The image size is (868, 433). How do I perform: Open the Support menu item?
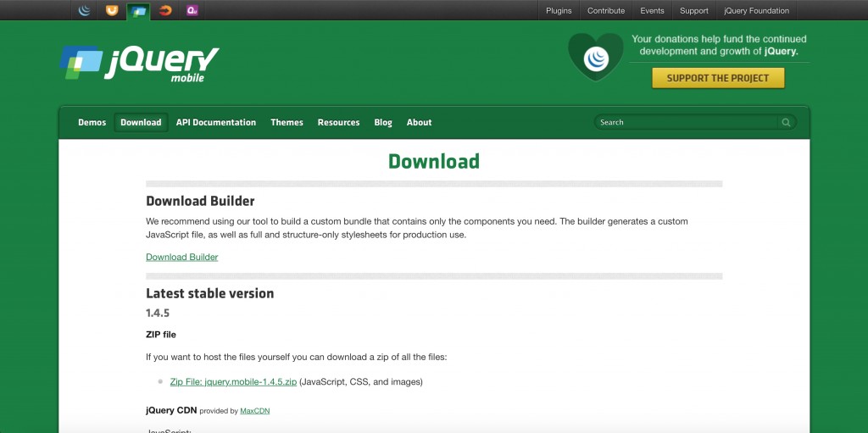click(693, 10)
